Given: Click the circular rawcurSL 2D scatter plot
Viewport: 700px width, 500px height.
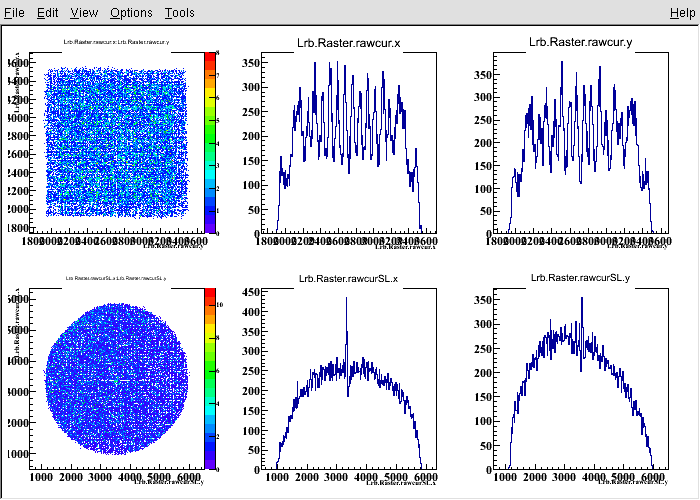Looking at the screenshot, I should point(117,379).
